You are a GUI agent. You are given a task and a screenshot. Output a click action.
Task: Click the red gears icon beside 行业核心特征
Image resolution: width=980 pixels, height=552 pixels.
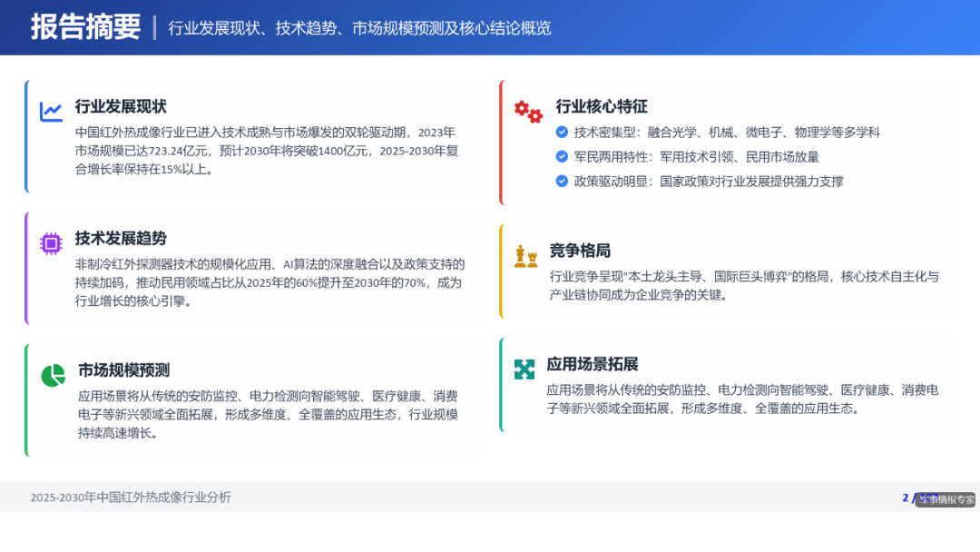(527, 111)
